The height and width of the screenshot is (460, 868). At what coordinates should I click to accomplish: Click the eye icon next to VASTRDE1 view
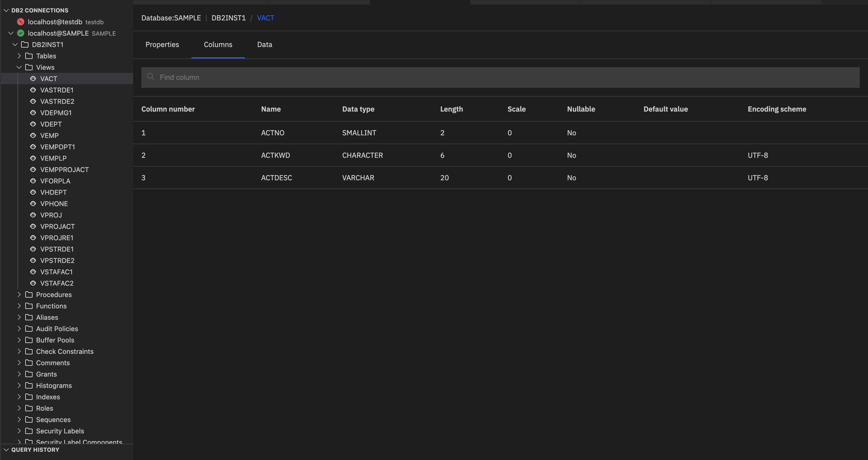pyautogui.click(x=33, y=90)
